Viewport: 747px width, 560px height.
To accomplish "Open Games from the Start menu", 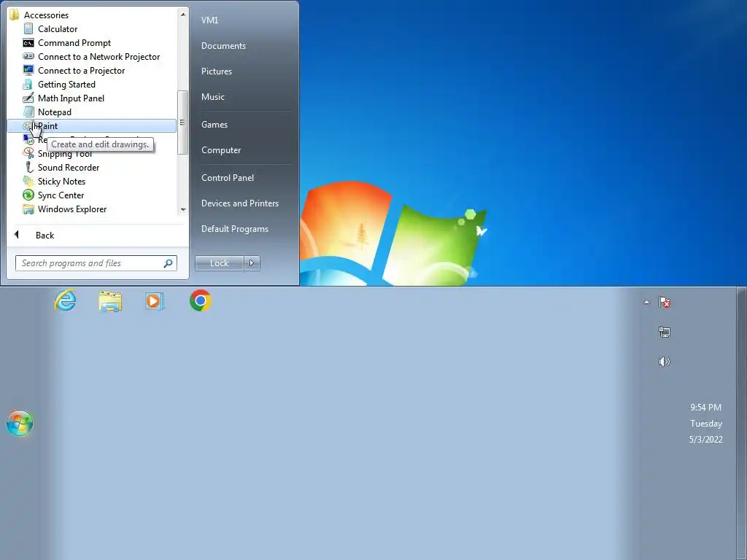I will (214, 124).
